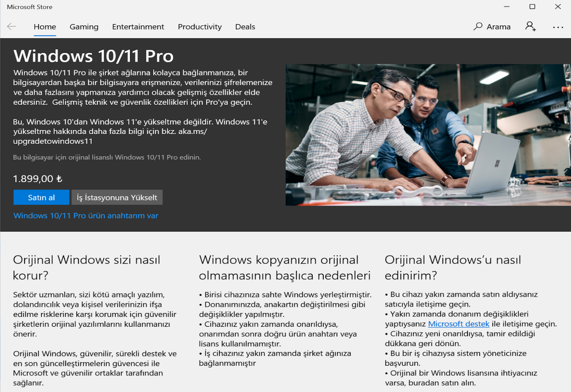Click the Arama search magnifier icon

(478, 26)
